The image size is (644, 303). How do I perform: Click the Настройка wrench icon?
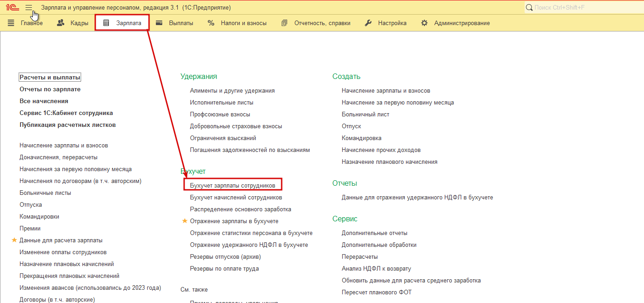click(x=368, y=23)
